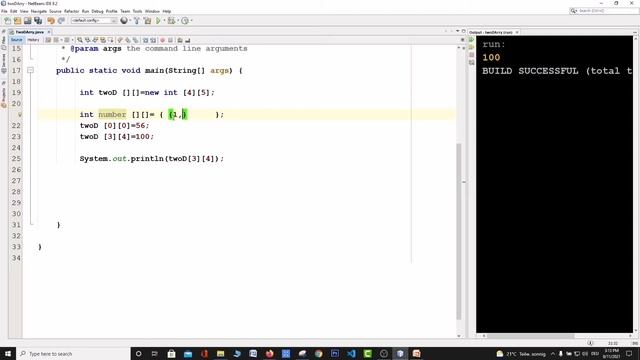Click the Comment editor toolbar icon
Image resolution: width=640 pixels, height=360 pixels.
[x=180, y=40]
